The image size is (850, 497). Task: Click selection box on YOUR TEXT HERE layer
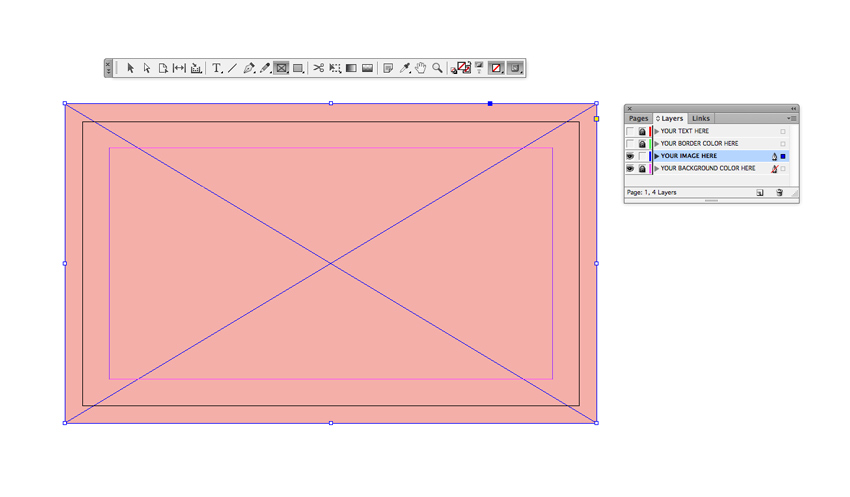click(783, 131)
